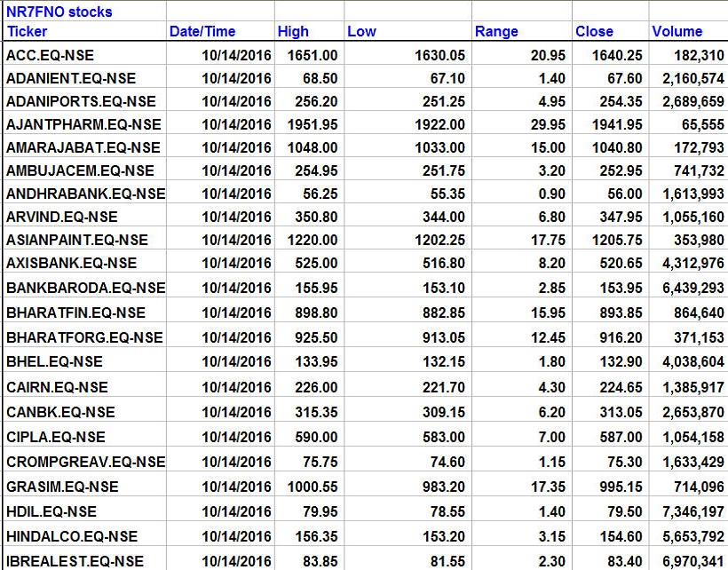Select the Low column header
This screenshot has height=570, width=728.
(x=361, y=32)
